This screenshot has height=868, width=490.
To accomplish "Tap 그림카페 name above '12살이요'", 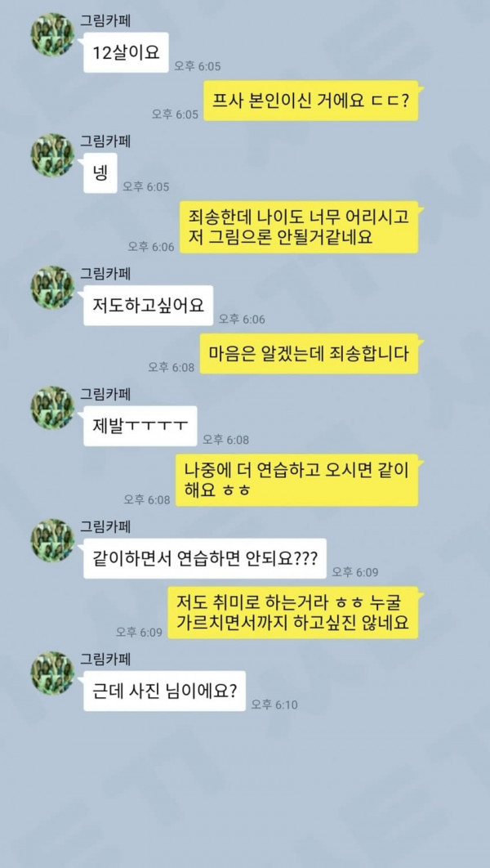I will (x=105, y=20).
